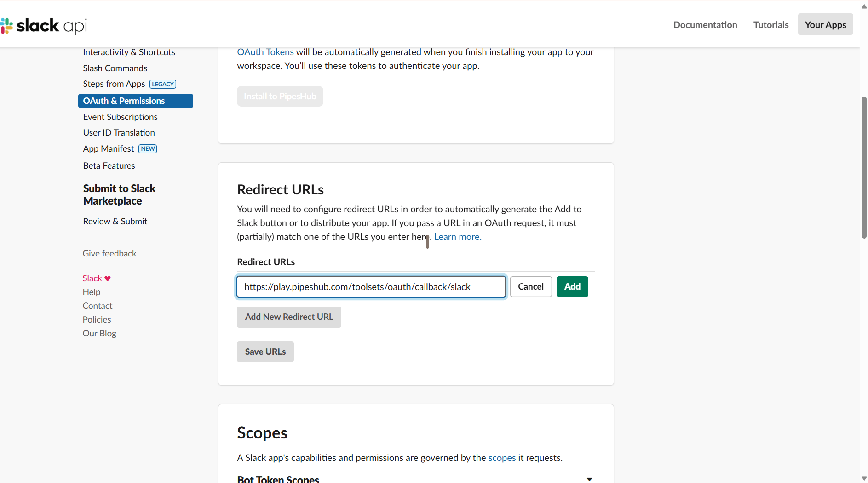868x483 pixels.
Task: Click the Slack API logo
Action: click(x=44, y=26)
